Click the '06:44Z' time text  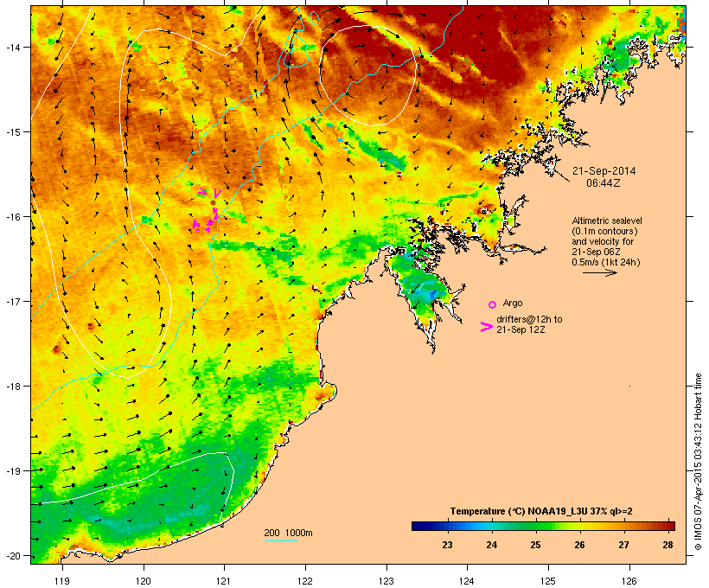tap(604, 183)
